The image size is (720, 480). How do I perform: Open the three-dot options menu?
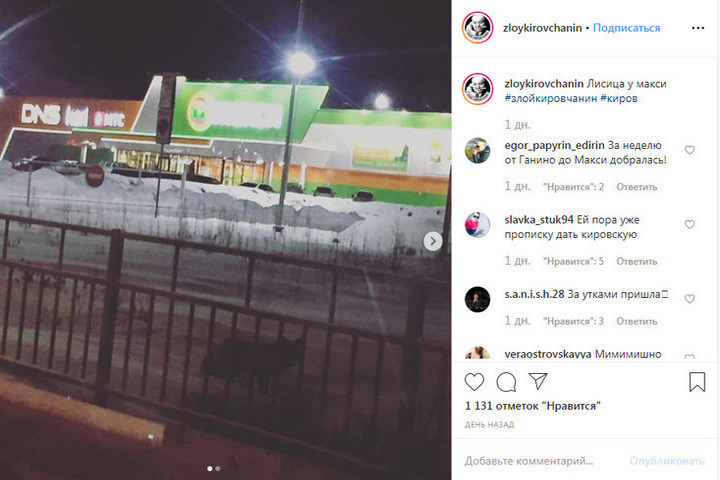[698, 28]
